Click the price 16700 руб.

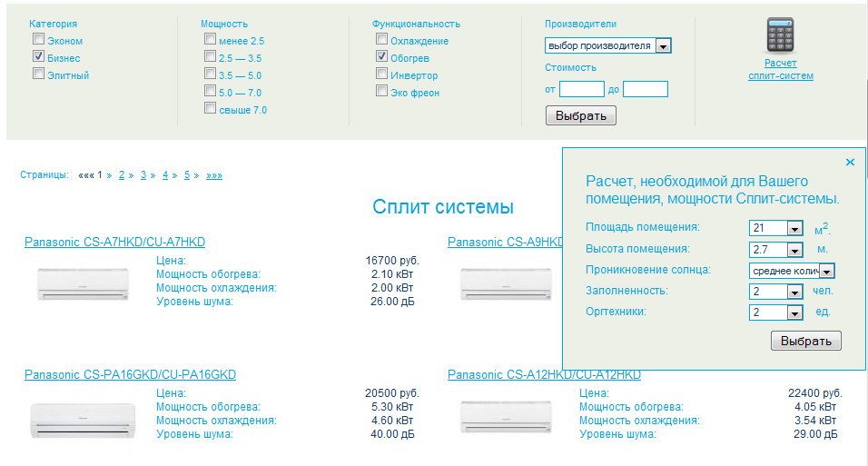click(x=392, y=261)
